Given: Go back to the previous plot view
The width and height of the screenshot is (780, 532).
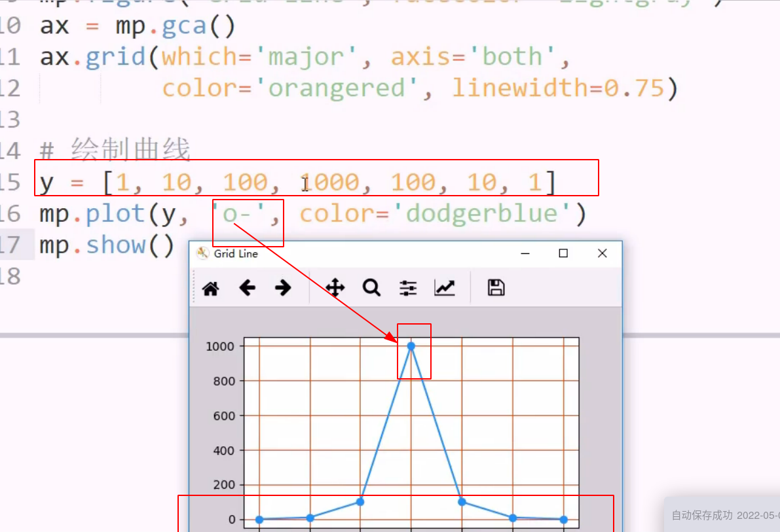Looking at the screenshot, I should point(247,288).
